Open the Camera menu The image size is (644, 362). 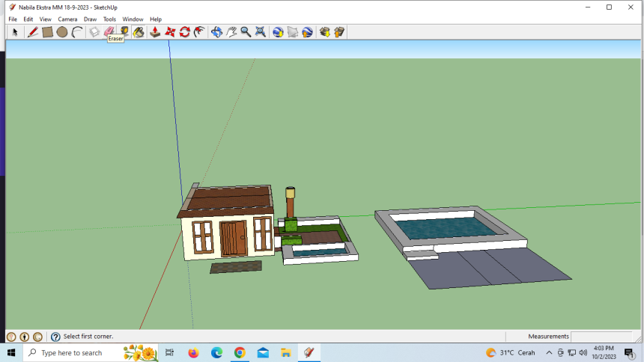point(67,19)
